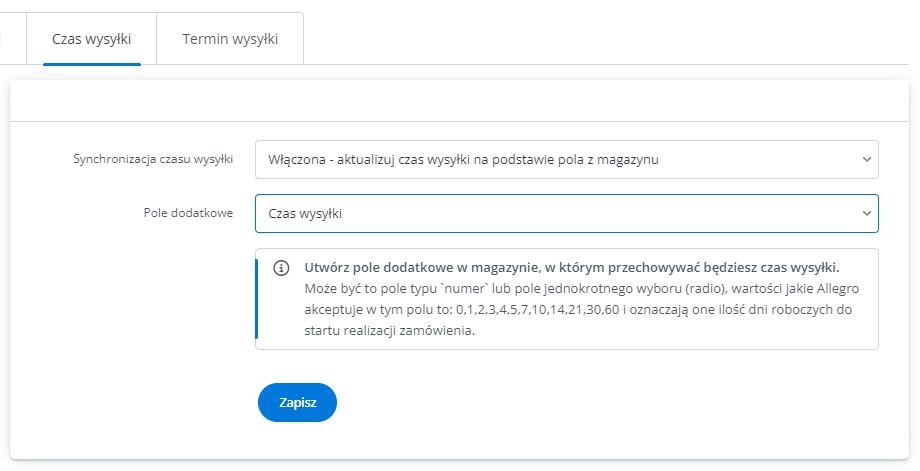920x471 pixels.
Task: Click the bold 'Utwórz pole dodatkowe w magazynie' heading
Action: tap(420, 268)
